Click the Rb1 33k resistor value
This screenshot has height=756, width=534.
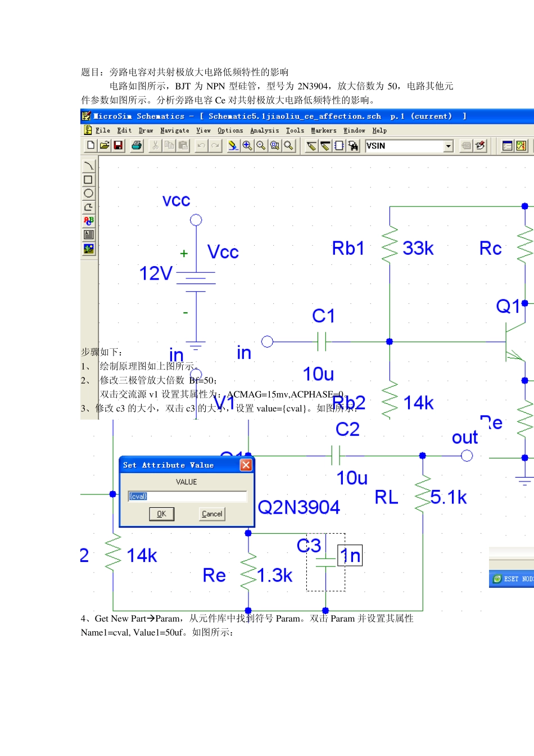pyautogui.click(x=418, y=248)
